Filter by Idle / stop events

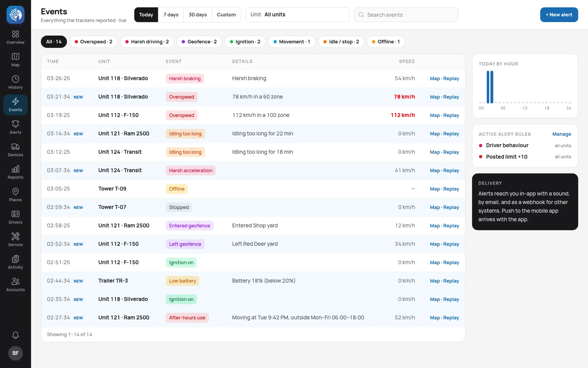[x=341, y=42]
